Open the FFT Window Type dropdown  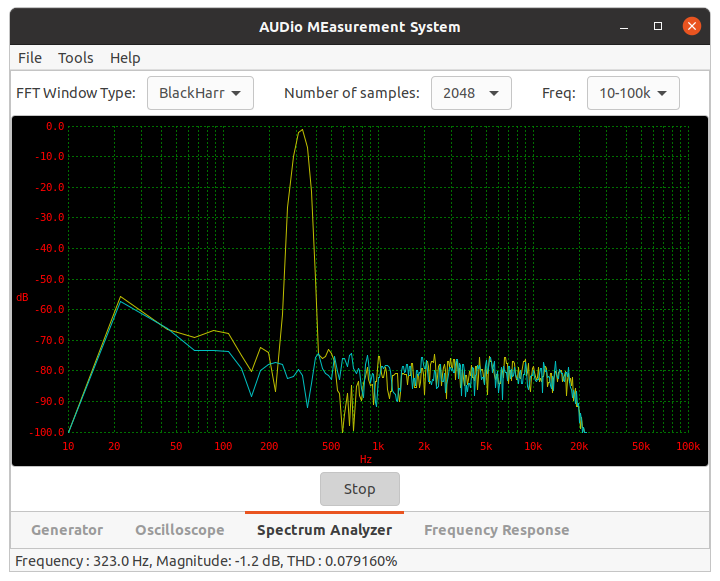point(200,93)
